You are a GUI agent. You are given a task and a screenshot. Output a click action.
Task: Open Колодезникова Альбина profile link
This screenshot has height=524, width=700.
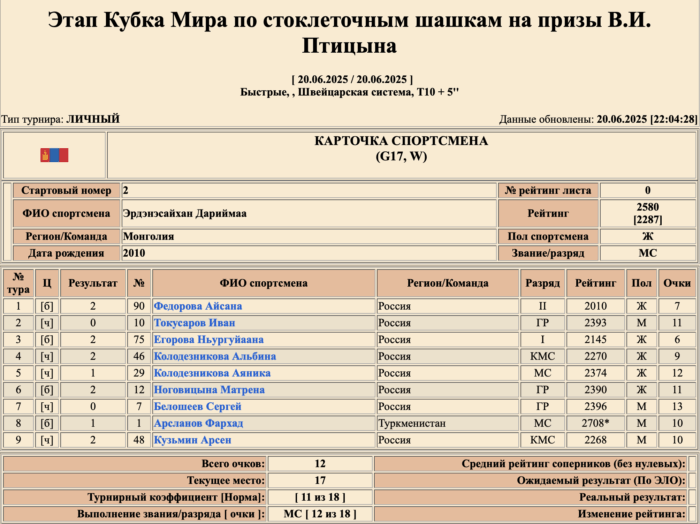pos(214,356)
